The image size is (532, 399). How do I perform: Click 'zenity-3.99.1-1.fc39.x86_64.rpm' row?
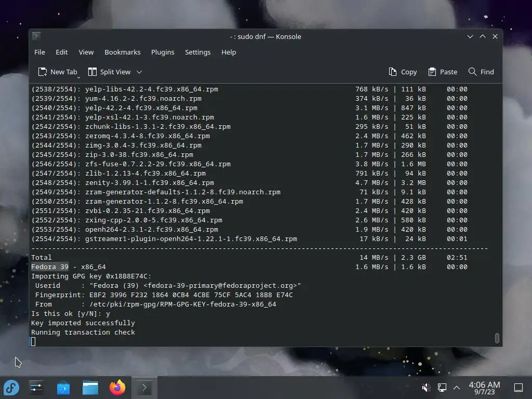click(x=249, y=182)
